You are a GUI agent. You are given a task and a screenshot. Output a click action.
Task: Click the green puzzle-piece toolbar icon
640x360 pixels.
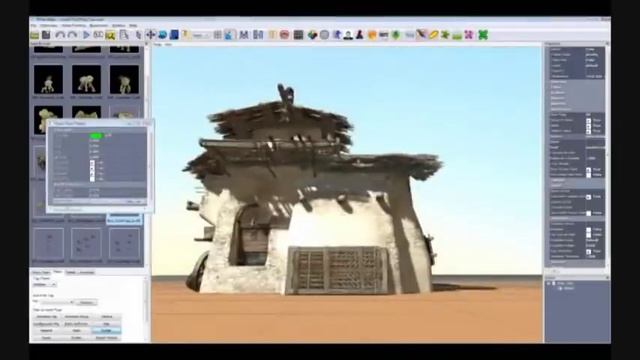tap(483, 35)
